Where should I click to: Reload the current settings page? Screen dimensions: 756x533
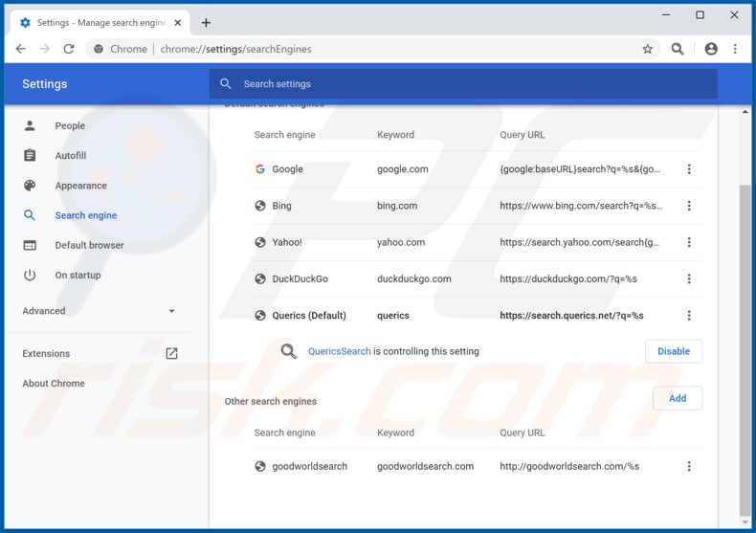point(69,49)
